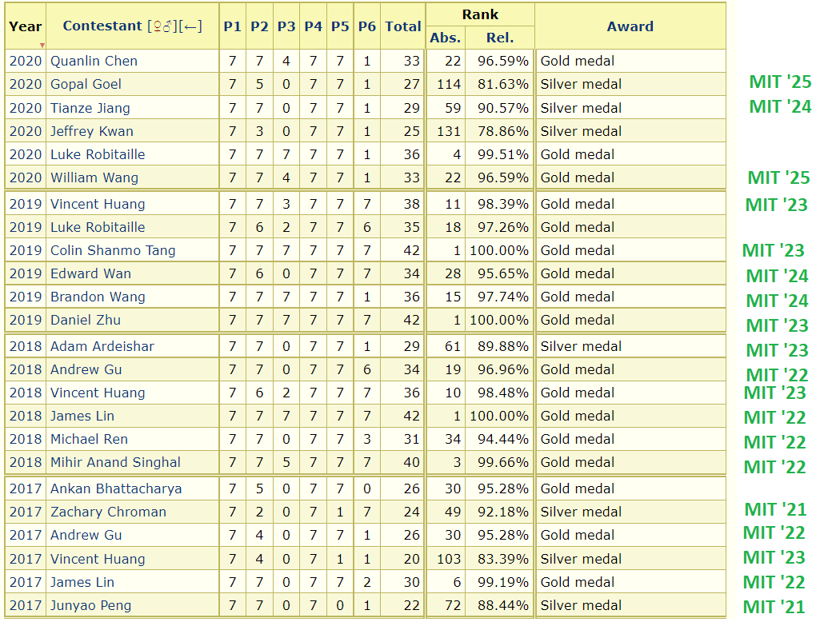
Task: Open Colin Shanmo Tang's profile link
Action: [x=113, y=250]
